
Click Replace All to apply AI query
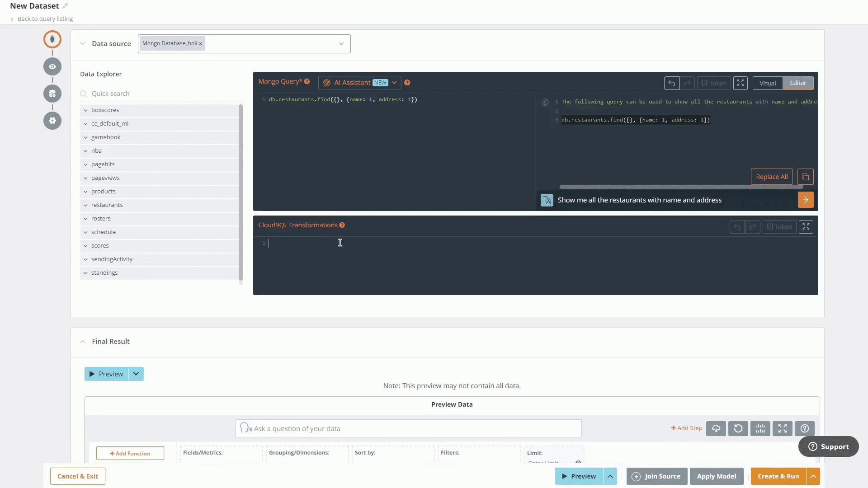(771, 177)
